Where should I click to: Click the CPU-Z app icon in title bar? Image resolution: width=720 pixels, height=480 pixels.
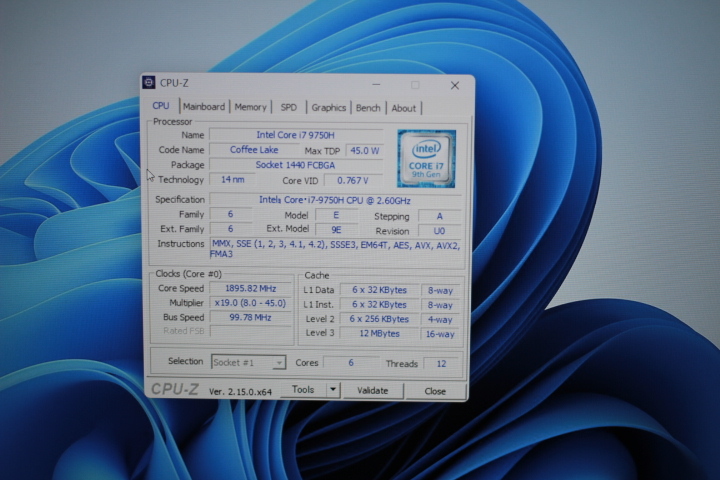(148, 82)
